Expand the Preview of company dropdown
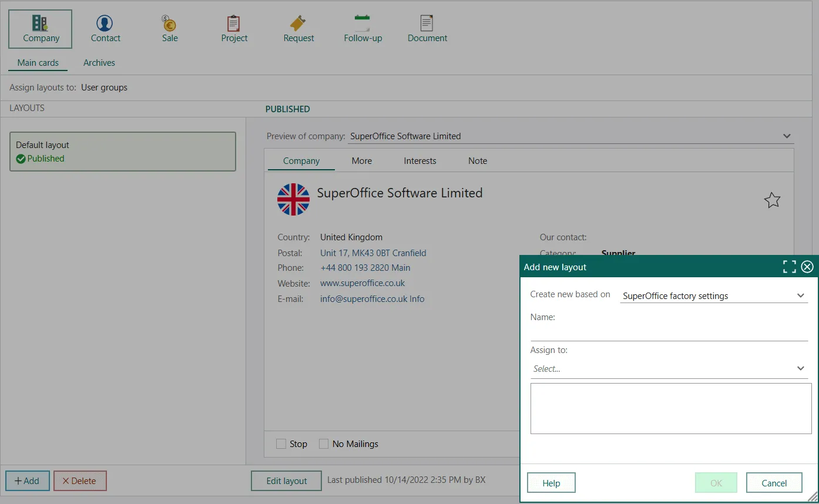 (x=787, y=136)
